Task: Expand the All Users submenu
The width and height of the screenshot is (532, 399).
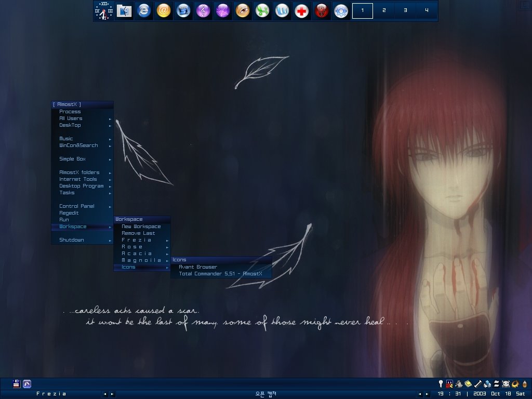Action: coord(83,118)
